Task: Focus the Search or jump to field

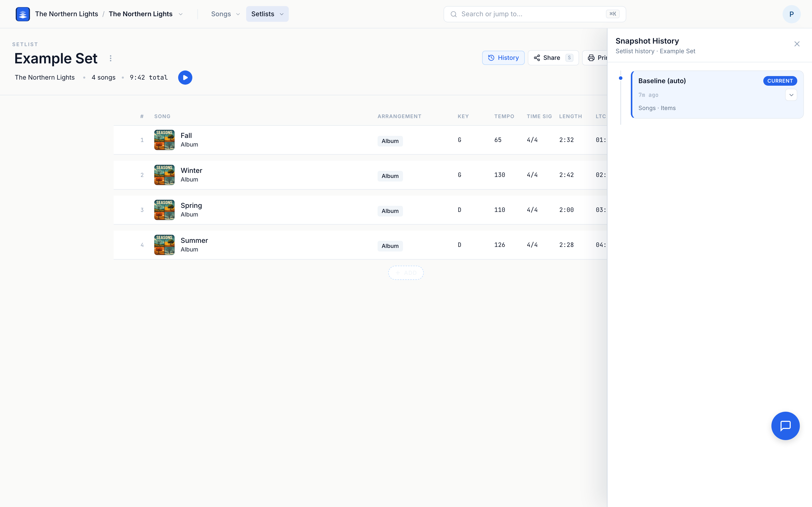Action: click(x=534, y=14)
